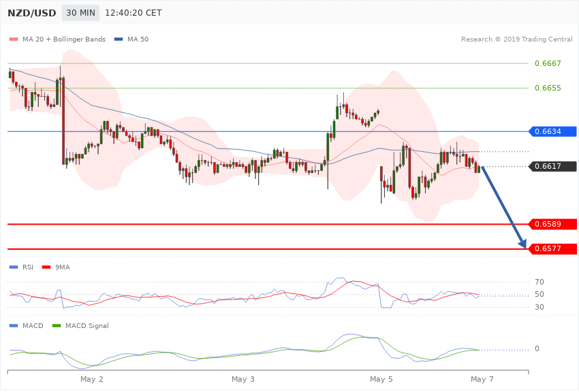Click the MACD legend color swatch

(x=14, y=325)
